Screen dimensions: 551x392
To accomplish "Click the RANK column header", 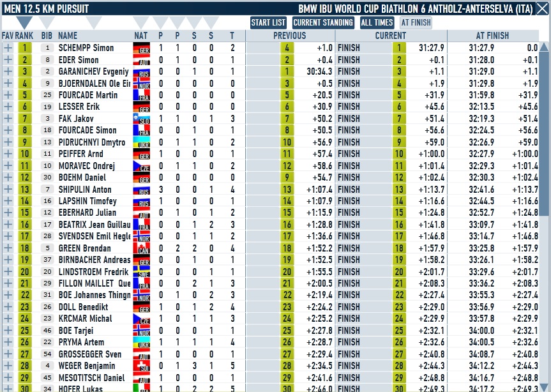I will click(x=24, y=36).
